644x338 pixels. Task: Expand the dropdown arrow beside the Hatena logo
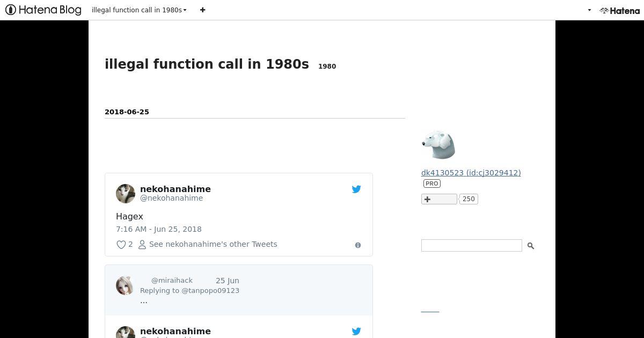(x=589, y=10)
